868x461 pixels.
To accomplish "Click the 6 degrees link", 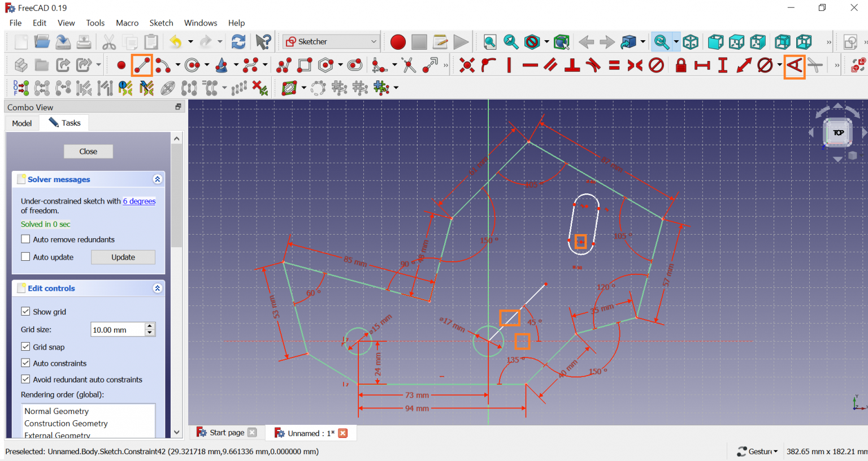I will (x=139, y=201).
